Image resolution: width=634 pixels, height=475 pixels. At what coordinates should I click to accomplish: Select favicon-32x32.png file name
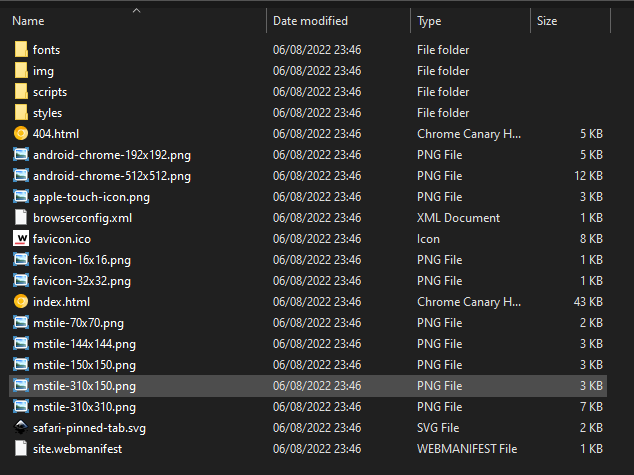[82, 281]
